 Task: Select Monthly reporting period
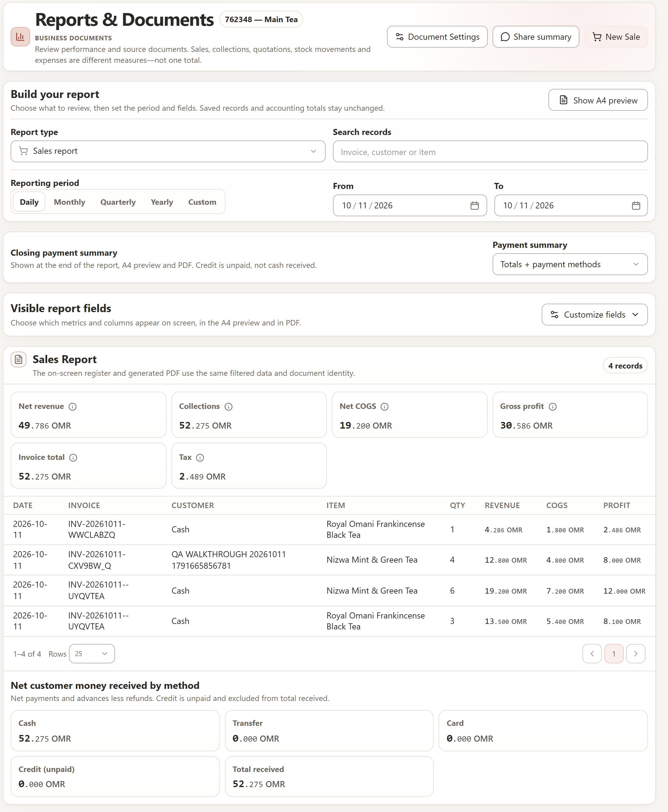69,202
